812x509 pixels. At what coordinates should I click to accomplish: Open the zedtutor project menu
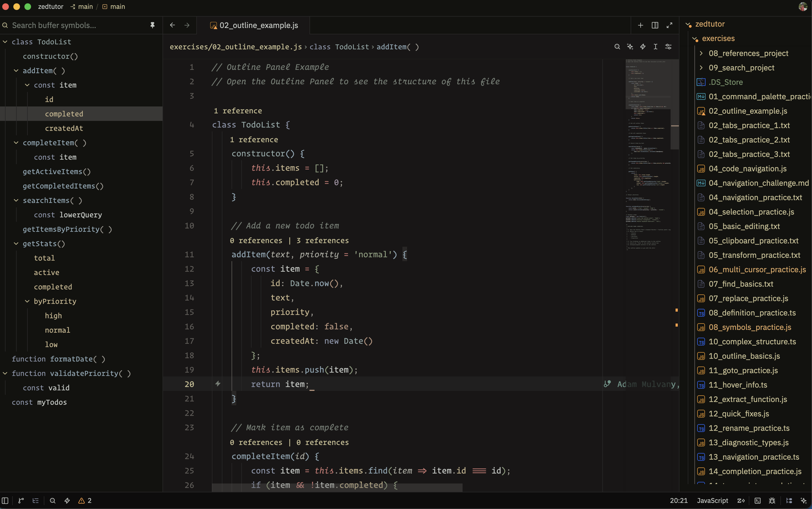(50, 7)
